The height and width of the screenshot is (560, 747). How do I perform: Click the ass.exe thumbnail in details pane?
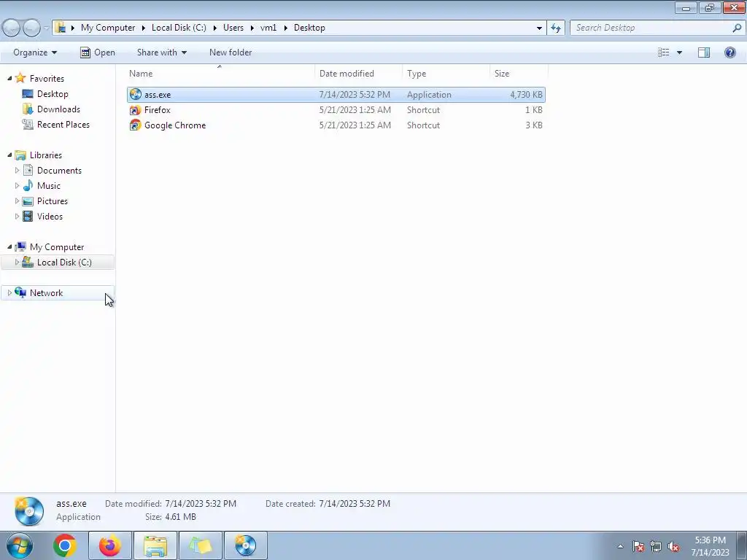(x=28, y=510)
